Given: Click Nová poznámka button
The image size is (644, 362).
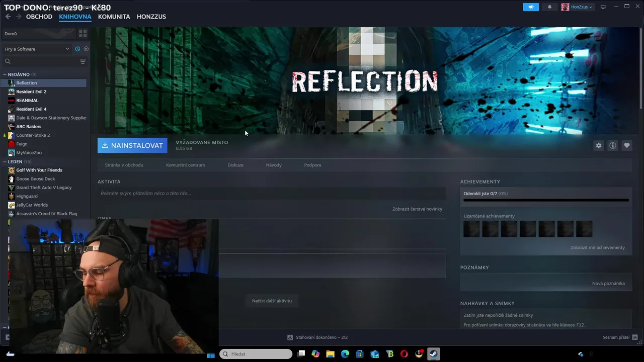Looking at the screenshot, I should click(608, 283).
